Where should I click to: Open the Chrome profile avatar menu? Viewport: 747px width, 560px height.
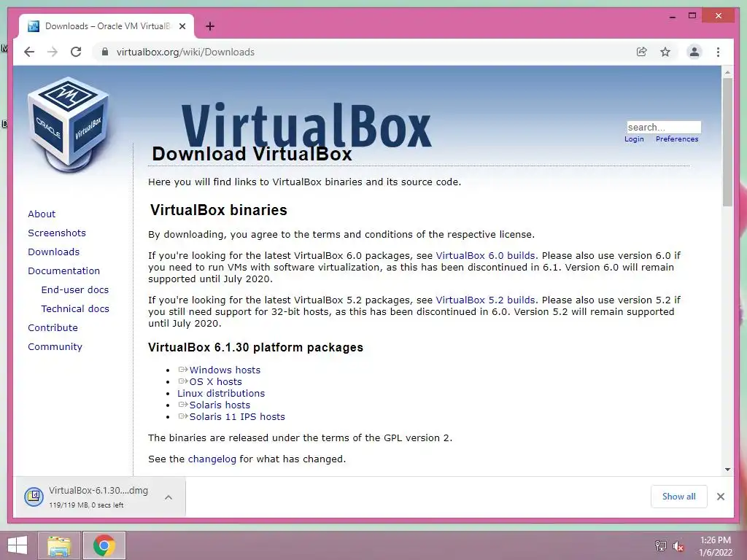point(694,52)
